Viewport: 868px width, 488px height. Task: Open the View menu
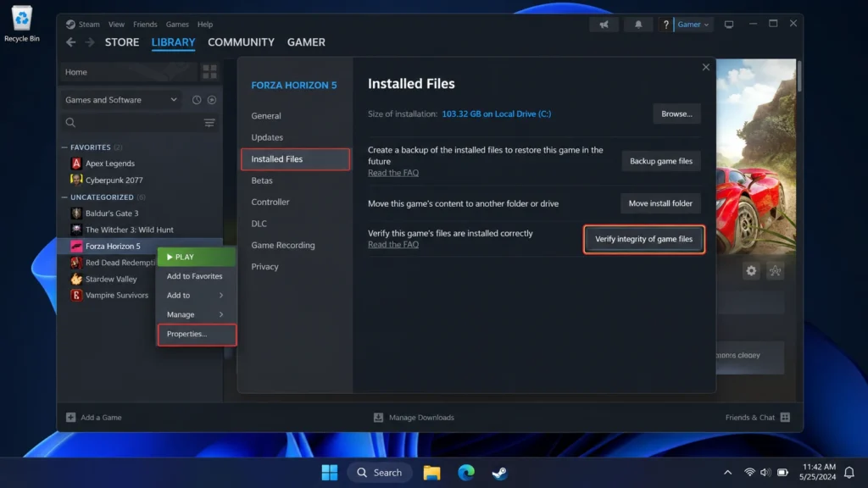point(116,25)
